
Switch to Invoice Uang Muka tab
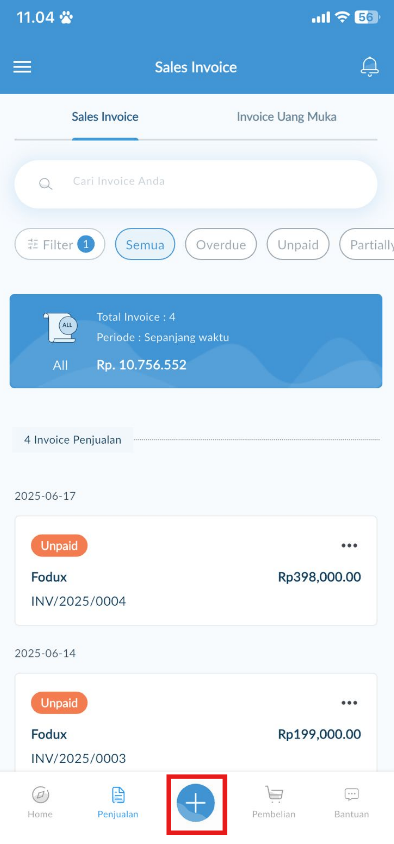click(286, 117)
